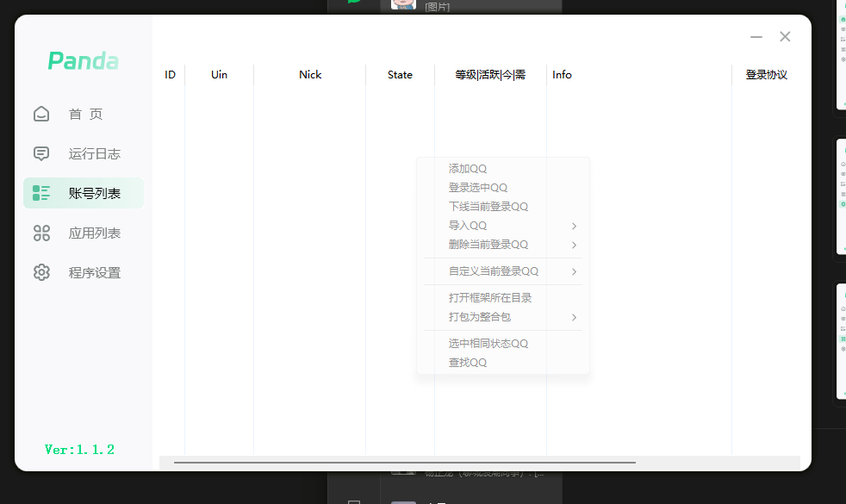Choose 登录选中QQ in the menu
The image size is (846, 504).
click(478, 187)
